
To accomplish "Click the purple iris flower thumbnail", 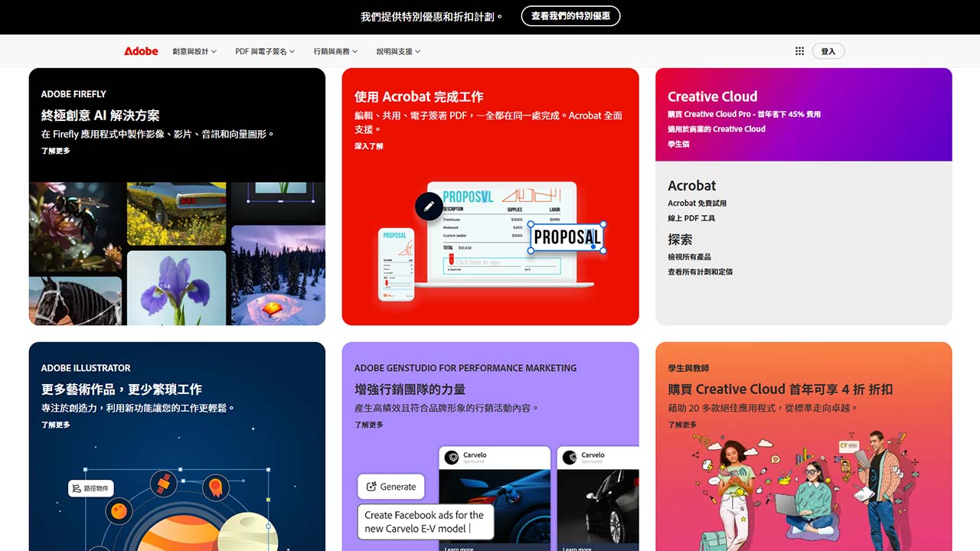I will pyautogui.click(x=176, y=288).
